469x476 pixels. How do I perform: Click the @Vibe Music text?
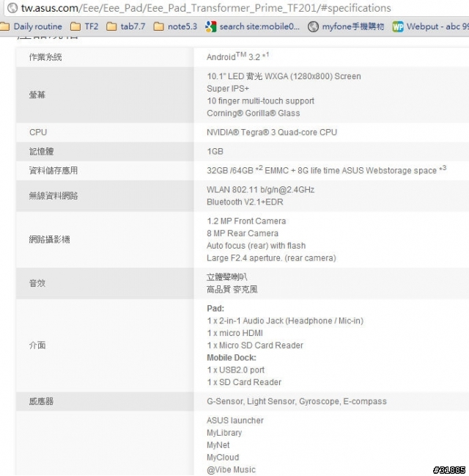tap(231, 469)
